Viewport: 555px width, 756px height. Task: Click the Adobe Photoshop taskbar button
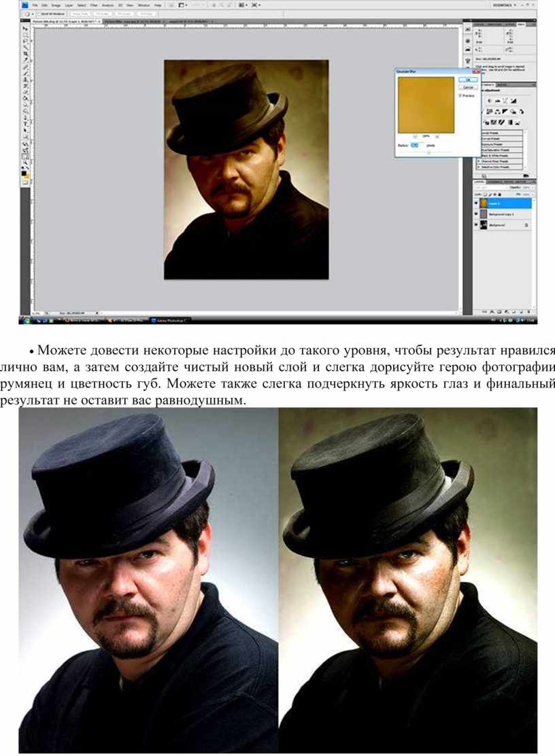click(x=170, y=320)
